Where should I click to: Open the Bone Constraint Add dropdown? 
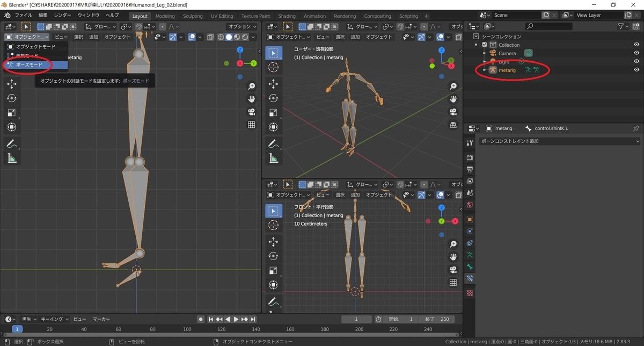point(559,140)
